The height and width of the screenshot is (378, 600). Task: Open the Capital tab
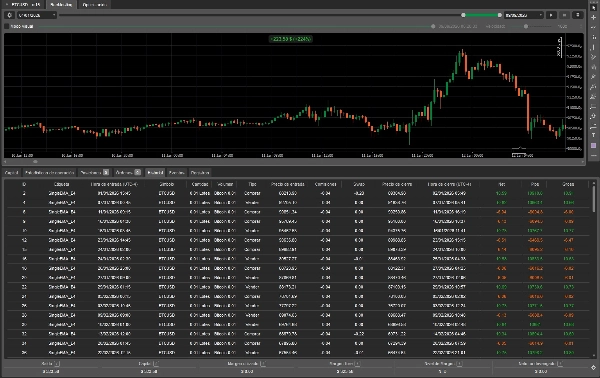click(x=11, y=173)
